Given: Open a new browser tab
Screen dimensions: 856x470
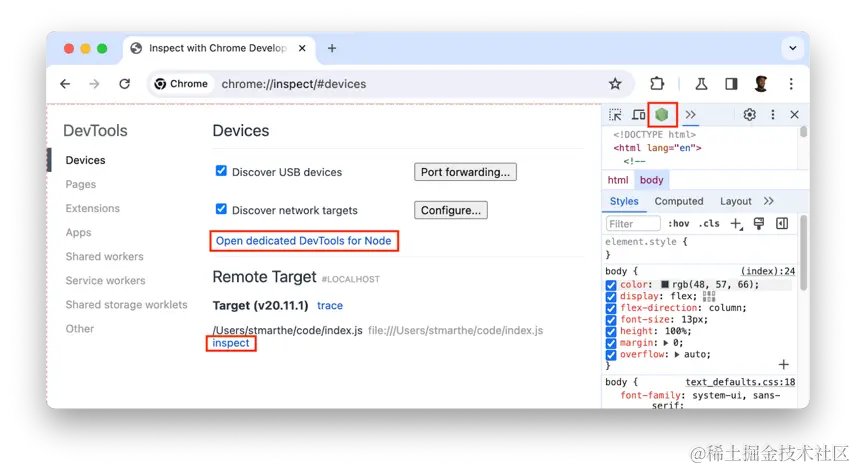Looking at the screenshot, I should coord(332,48).
